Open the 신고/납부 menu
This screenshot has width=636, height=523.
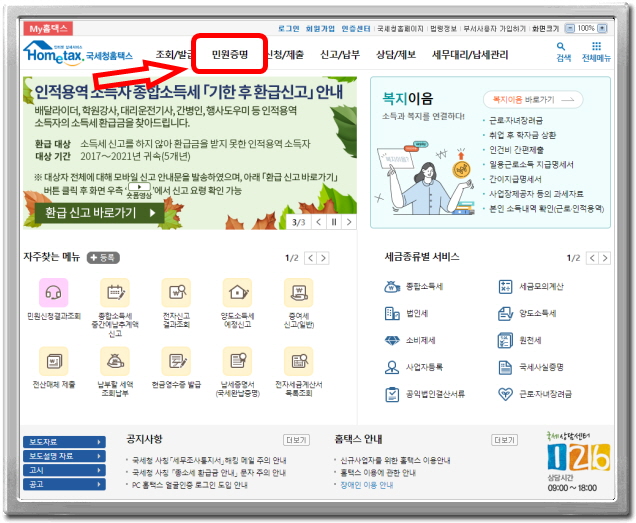coord(340,54)
